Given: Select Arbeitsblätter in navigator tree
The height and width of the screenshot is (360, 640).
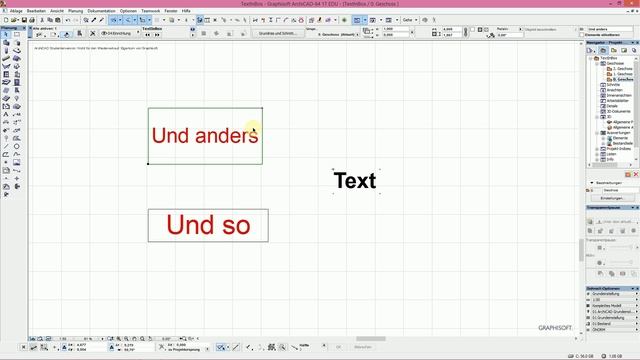Looking at the screenshot, I should pos(618,100).
